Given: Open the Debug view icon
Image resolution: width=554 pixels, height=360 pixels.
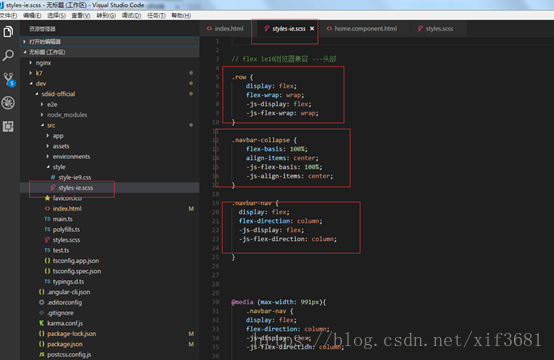Looking at the screenshot, I should [8, 103].
